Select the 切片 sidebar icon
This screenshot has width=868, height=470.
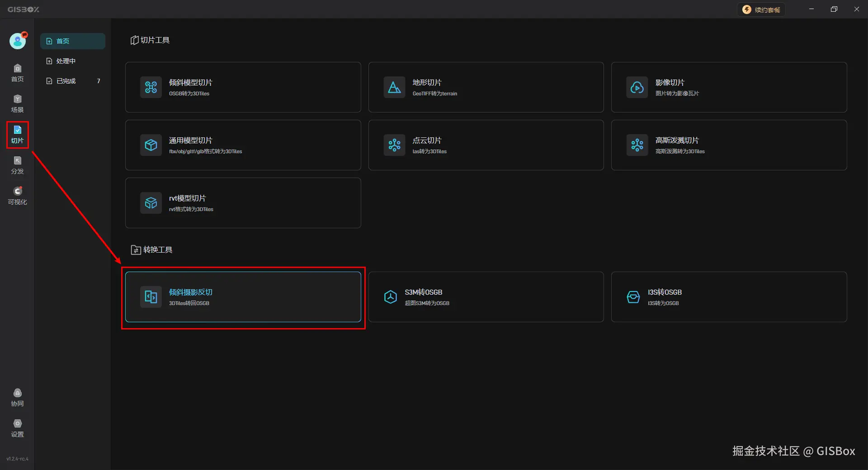click(x=17, y=135)
